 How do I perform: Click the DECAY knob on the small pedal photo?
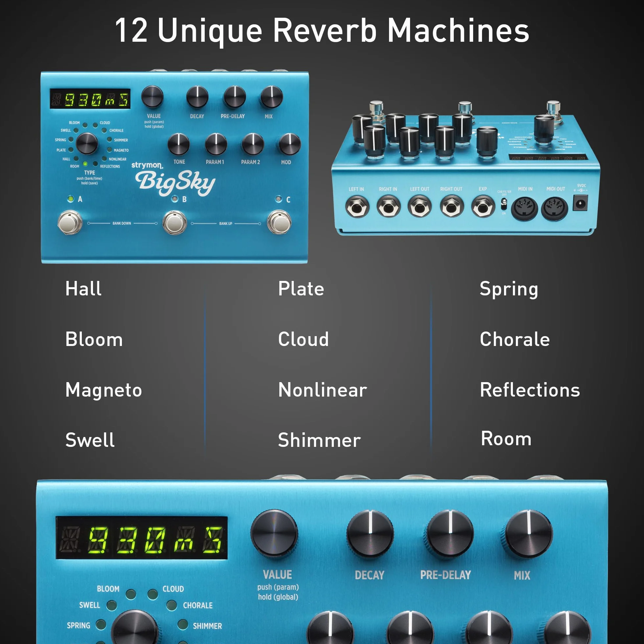pos(197,97)
